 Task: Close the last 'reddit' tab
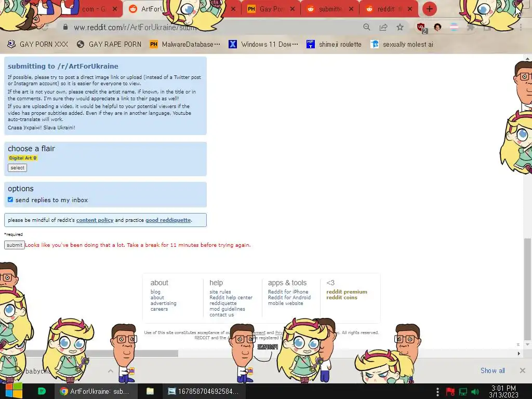[x=410, y=9]
